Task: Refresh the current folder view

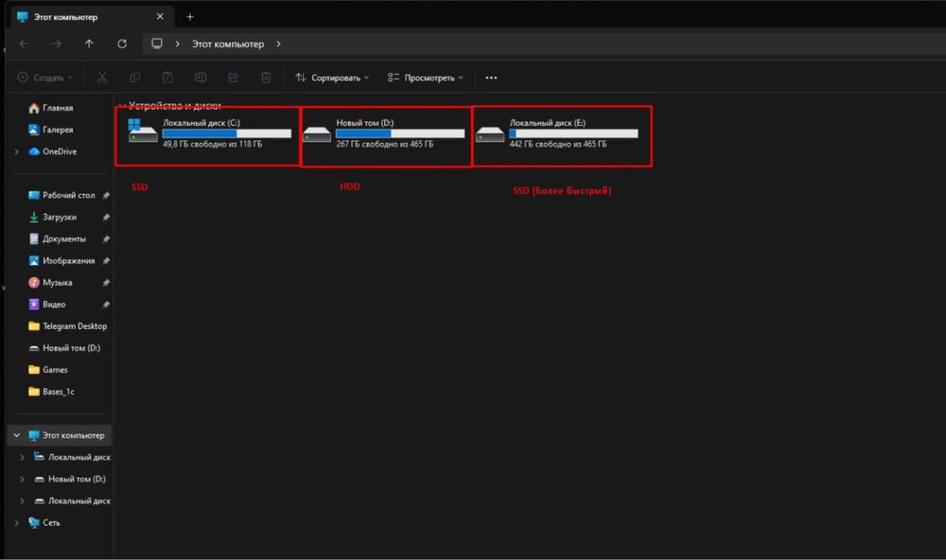Action: (122, 44)
